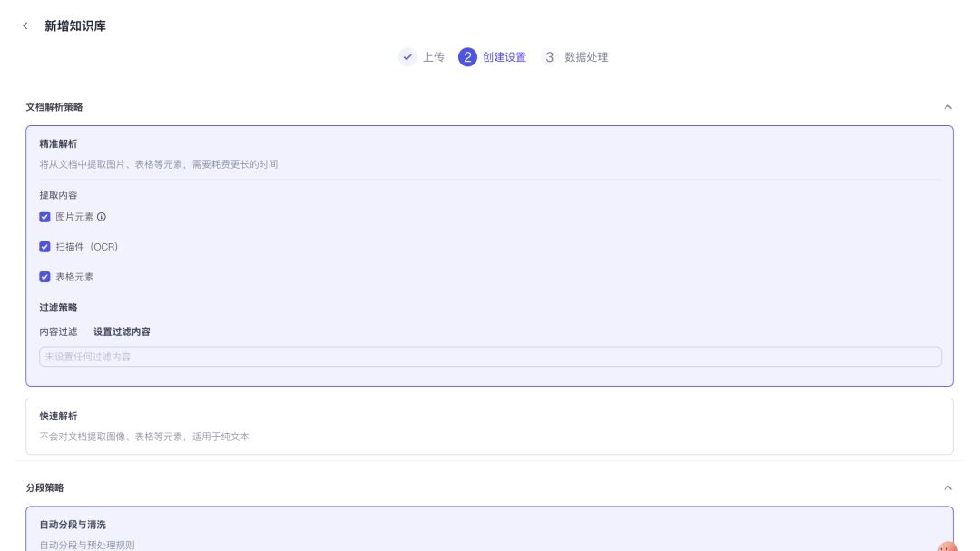Click the step 2 number circle

[467, 57]
